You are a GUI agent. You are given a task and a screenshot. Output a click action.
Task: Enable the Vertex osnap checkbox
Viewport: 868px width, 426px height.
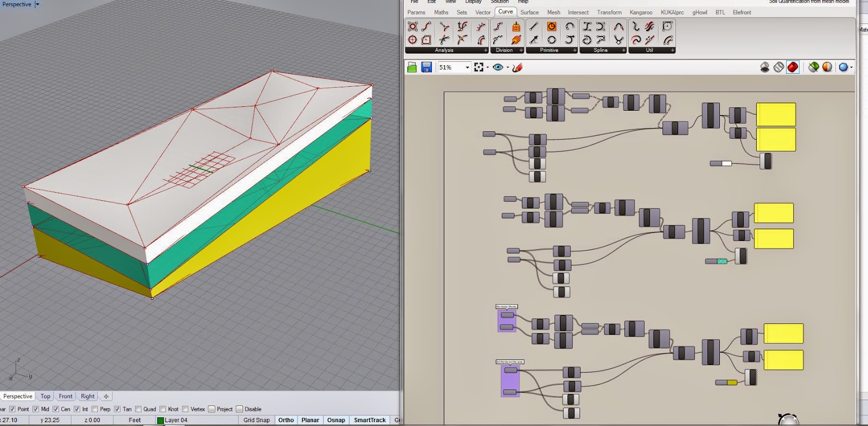coord(186,409)
